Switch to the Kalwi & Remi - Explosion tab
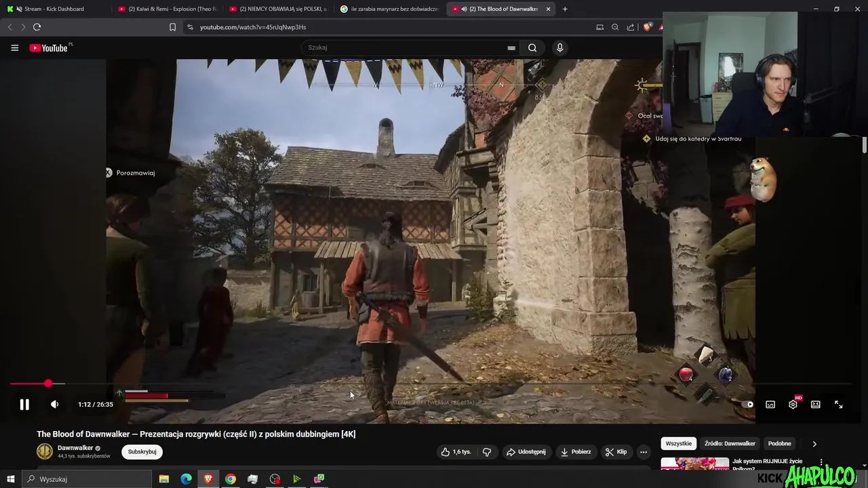This screenshot has width=868, height=488. 166,9
